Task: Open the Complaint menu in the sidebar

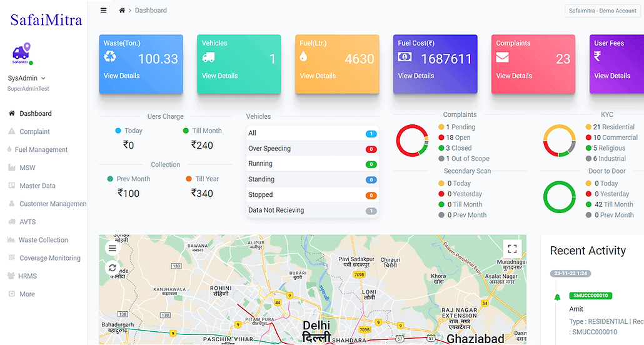Action: click(34, 131)
